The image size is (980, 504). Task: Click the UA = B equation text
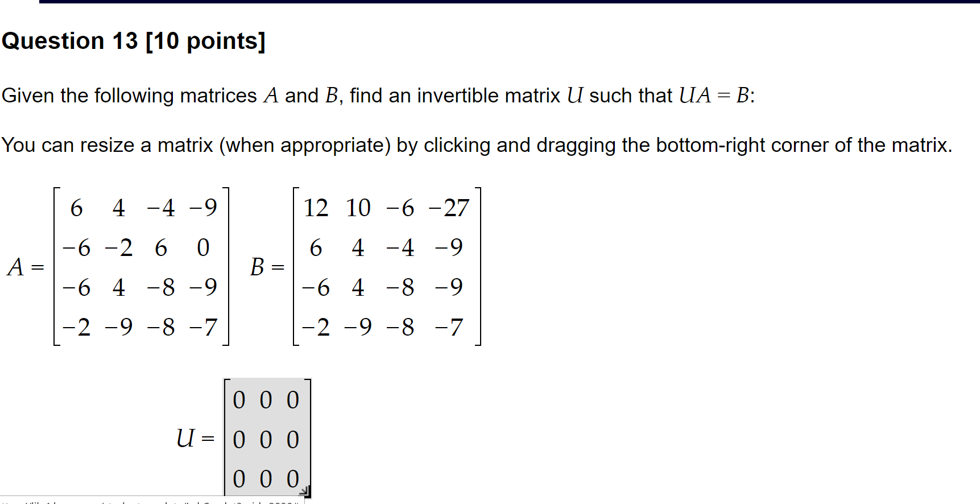(x=714, y=95)
